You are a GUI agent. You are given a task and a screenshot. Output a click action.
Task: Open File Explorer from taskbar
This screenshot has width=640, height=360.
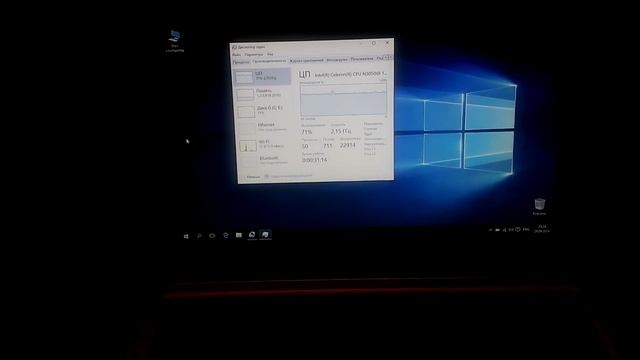coord(238,235)
